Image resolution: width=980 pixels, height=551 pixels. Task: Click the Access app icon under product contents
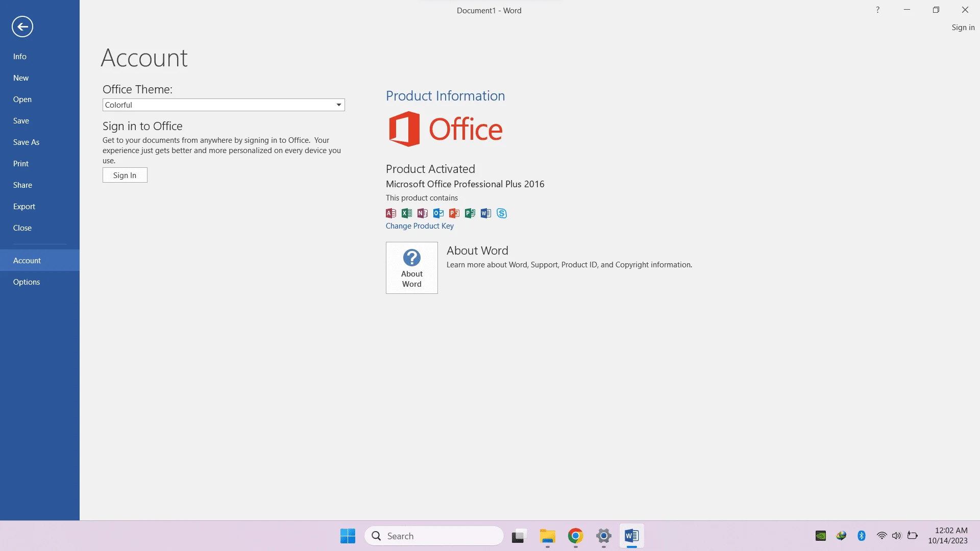pos(391,213)
